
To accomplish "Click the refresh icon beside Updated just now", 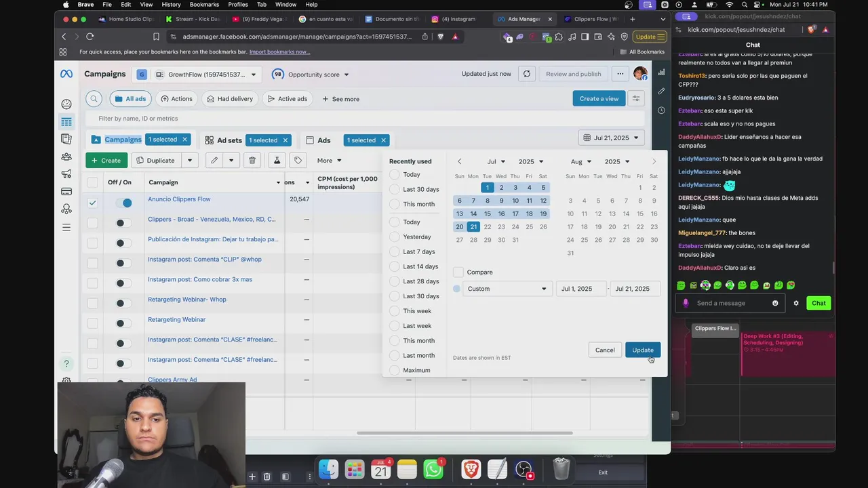I will (x=527, y=74).
